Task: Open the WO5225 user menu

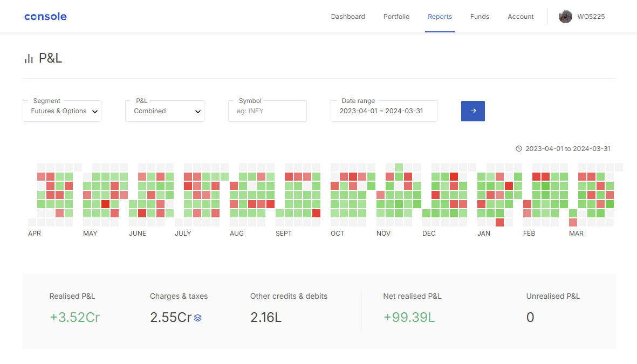Action: tap(591, 17)
